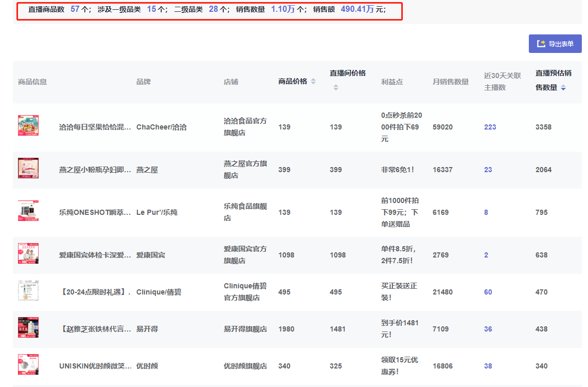The height and width of the screenshot is (387, 588).
Task: Click store Clinique倩碧官方旗舰店
Action: (245, 292)
